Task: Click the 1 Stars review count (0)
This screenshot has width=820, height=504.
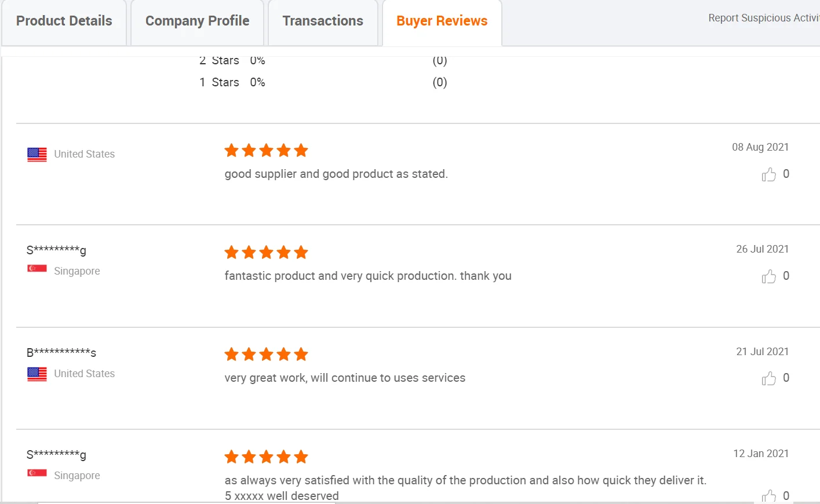Action: coord(440,82)
